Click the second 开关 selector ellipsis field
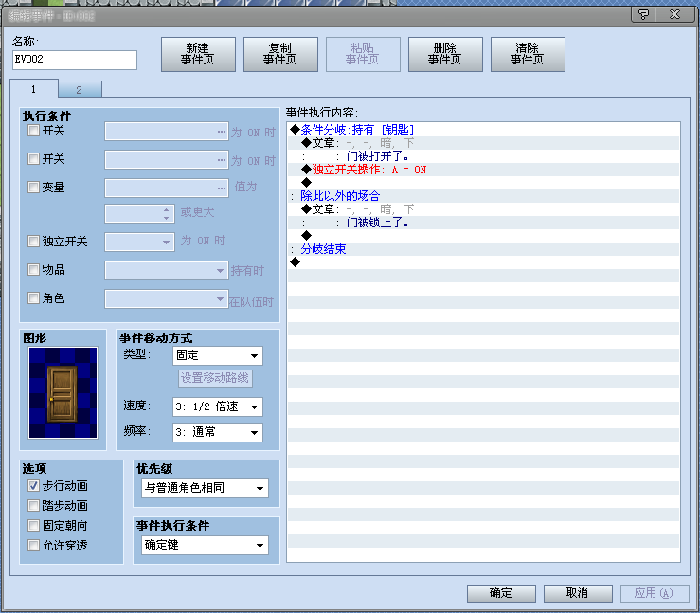The width and height of the screenshot is (700, 613). 167,159
